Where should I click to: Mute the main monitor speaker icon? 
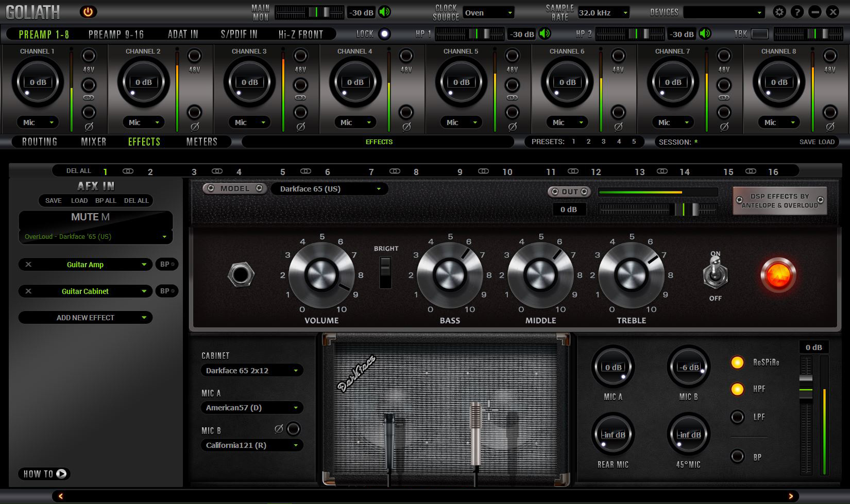click(x=384, y=12)
